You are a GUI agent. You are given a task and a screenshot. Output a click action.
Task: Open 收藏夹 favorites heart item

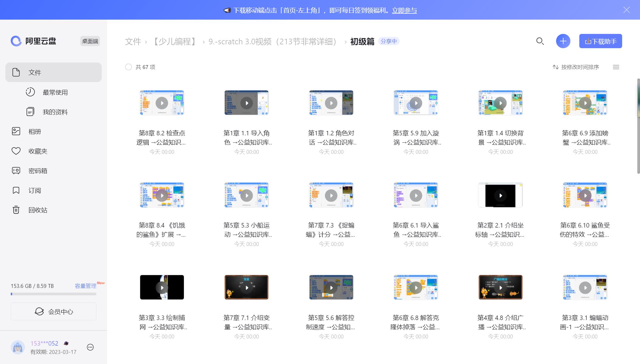click(x=37, y=151)
